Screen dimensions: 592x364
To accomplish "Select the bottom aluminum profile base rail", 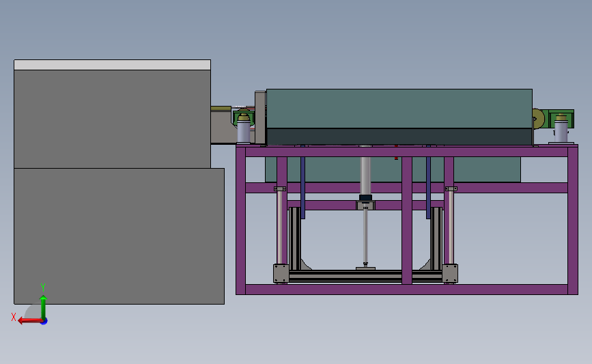I will [365, 276].
